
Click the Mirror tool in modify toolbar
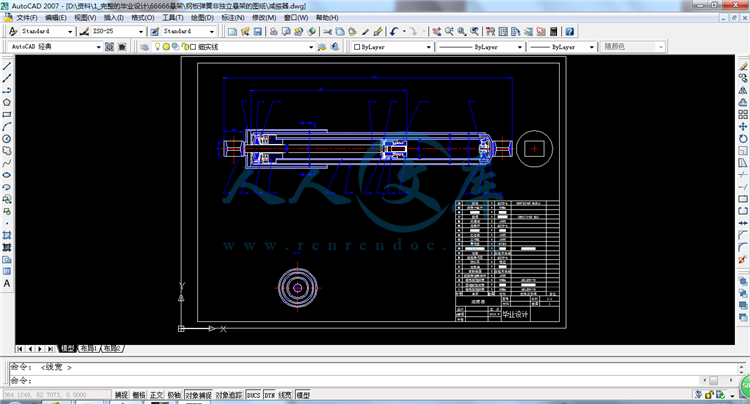(743, 90)
